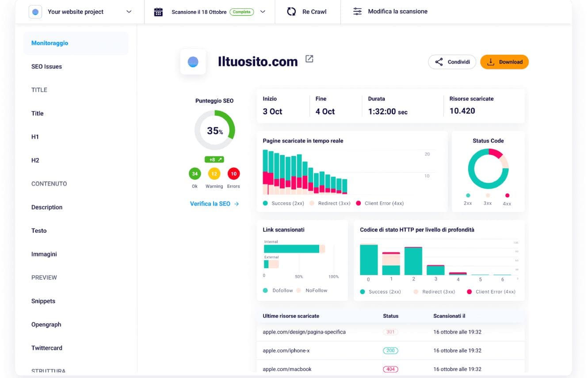Image resolution: width=588 pixels, height=378 pixels.
Task: Click Redirect (3xx) legend in Pagine scaricate chart
Action: pyautogui.click(x=330, y=203)
